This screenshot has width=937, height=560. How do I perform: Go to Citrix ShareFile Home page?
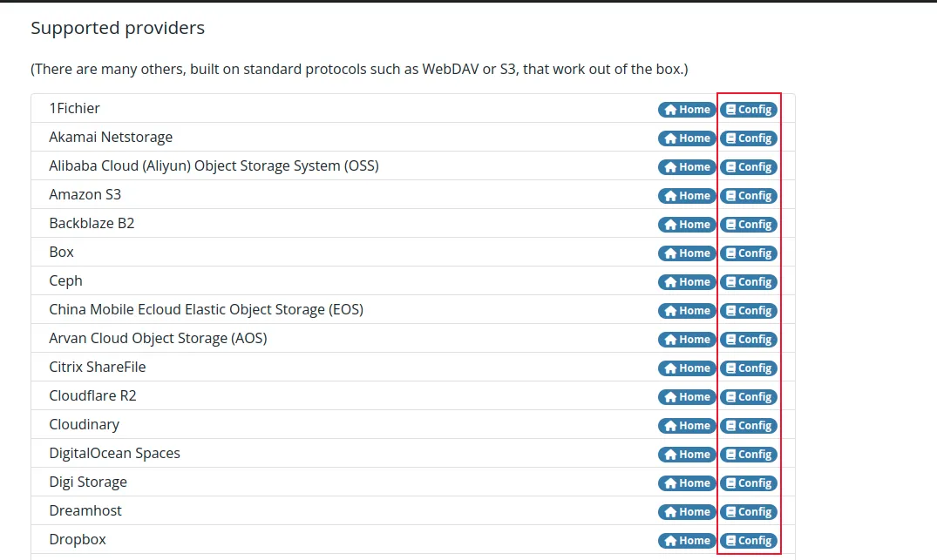(687, 368)
